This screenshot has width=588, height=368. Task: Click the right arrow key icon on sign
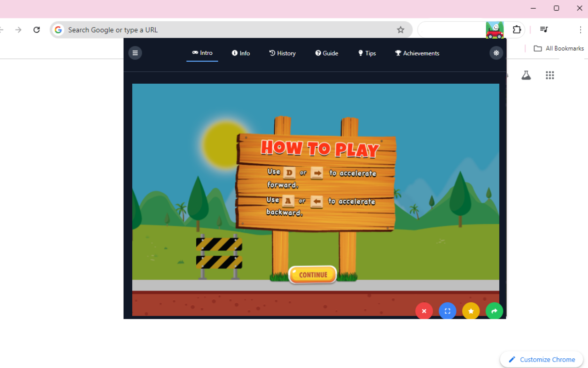tap(317, 173)
